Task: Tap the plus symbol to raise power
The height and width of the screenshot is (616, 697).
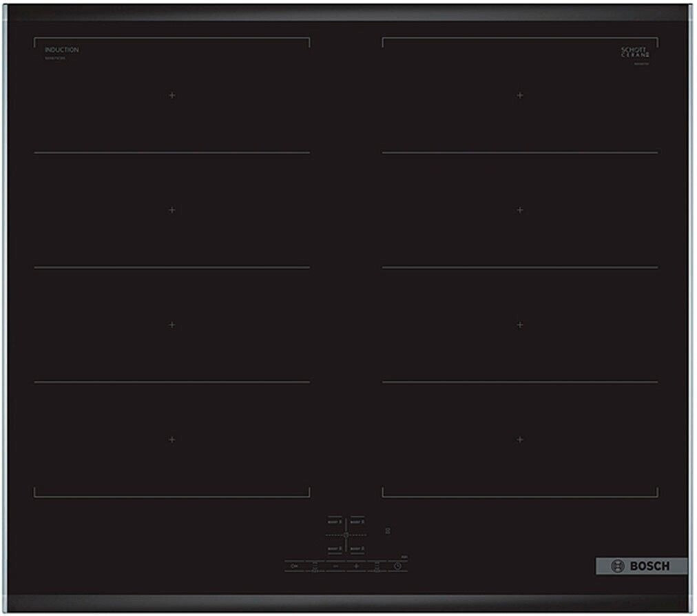Action: [x=356, y=566]
